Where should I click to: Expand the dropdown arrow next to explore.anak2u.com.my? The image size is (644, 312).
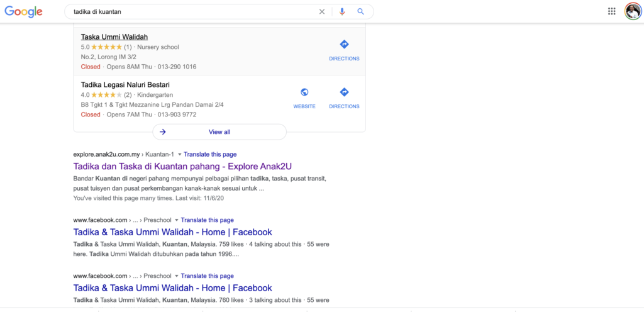click(x=179, y=155)
